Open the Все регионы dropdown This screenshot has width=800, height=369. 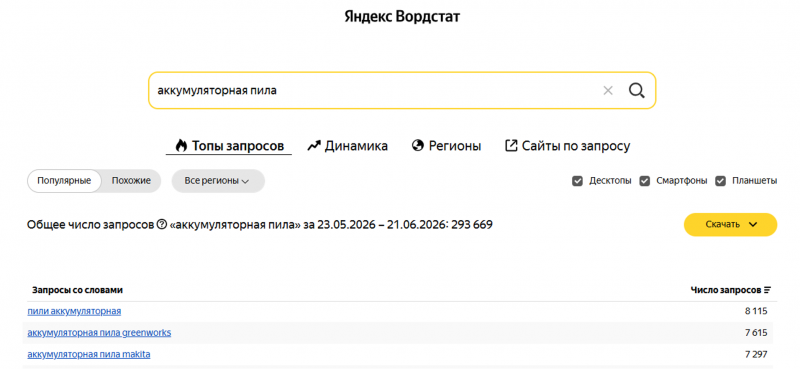coord(218,181)
